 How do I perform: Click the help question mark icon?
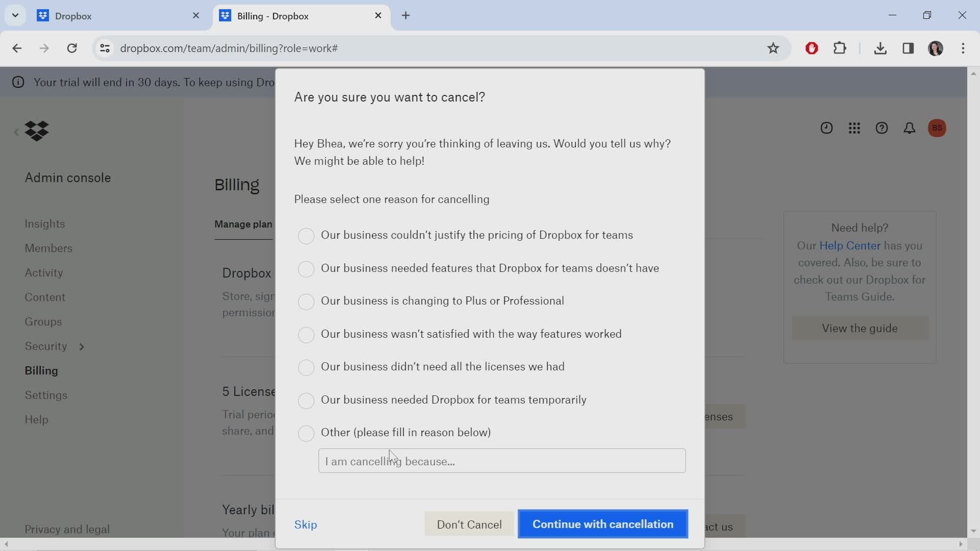[x=883, y=128]
